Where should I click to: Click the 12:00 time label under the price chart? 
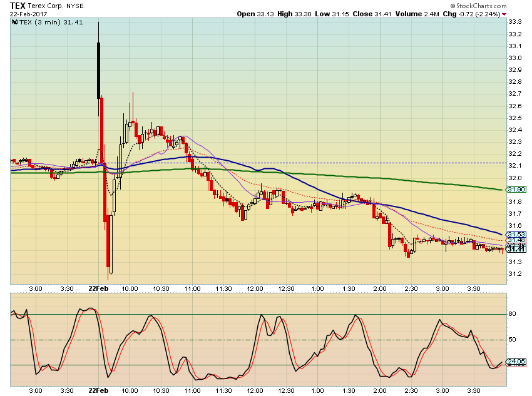255,289
